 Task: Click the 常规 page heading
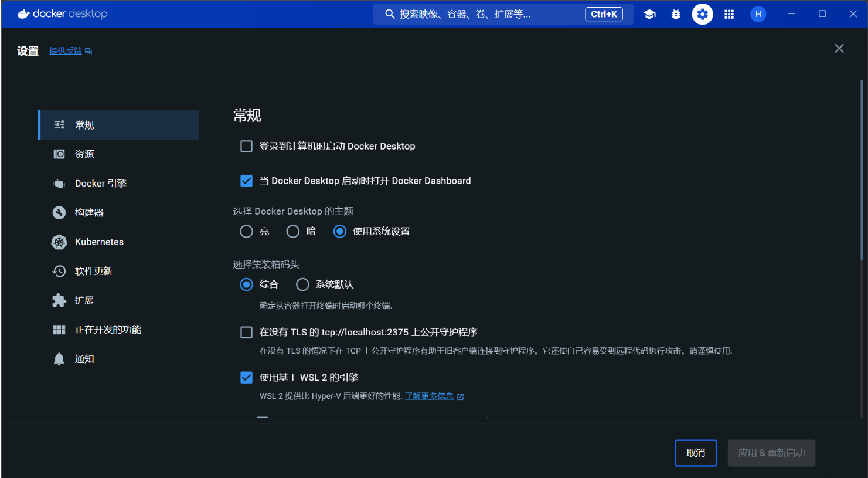tap(247, 116)
